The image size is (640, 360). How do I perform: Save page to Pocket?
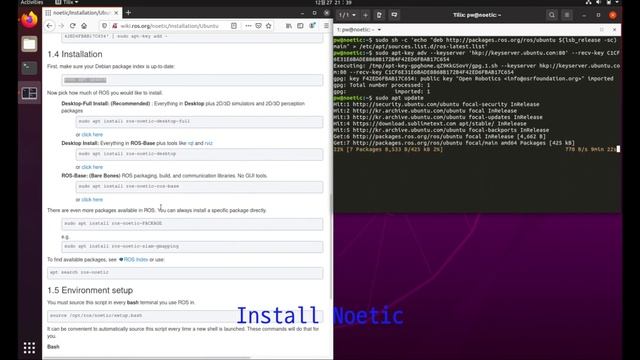click(258, 26)
